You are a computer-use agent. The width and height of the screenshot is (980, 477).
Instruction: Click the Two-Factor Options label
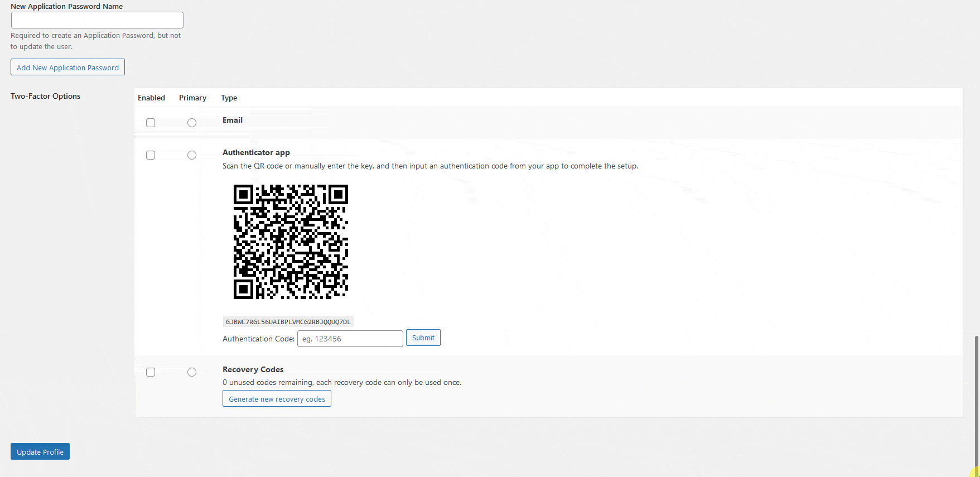click(x=46, y=96)
